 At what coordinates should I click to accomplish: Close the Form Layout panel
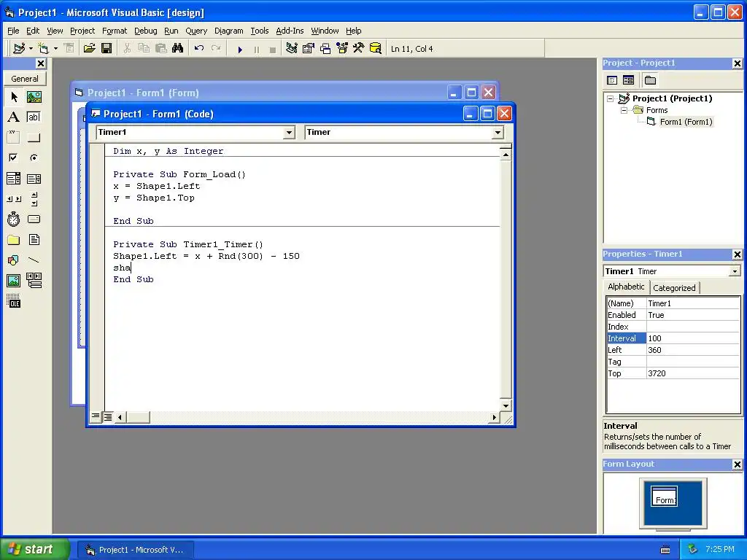coord(737,464)
